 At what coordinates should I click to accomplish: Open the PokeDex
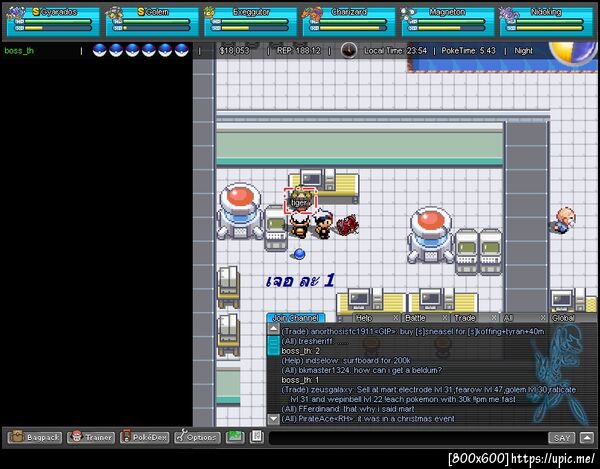[x=144, y=437]
